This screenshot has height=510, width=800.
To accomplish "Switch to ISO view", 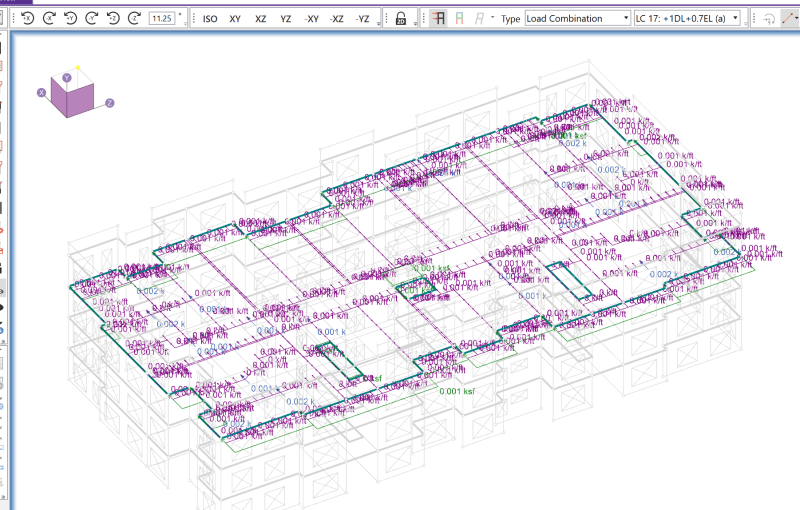I will [x=210, y=19].
